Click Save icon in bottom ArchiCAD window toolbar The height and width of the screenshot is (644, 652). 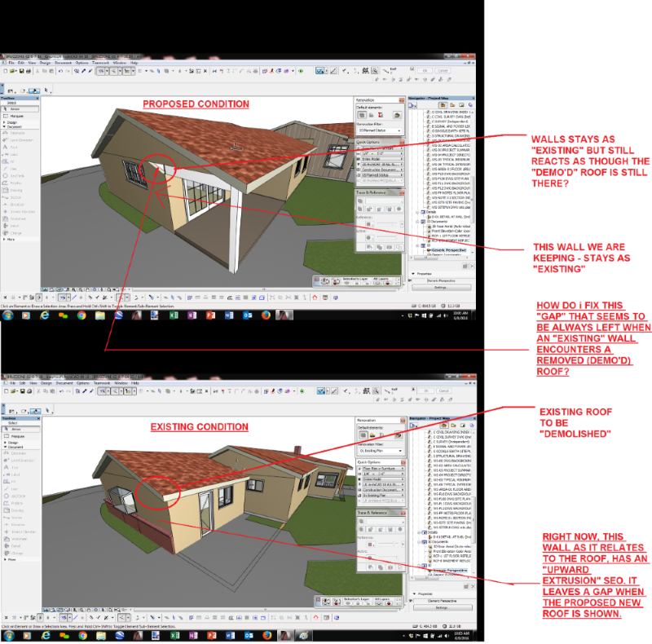click(23, 391)
